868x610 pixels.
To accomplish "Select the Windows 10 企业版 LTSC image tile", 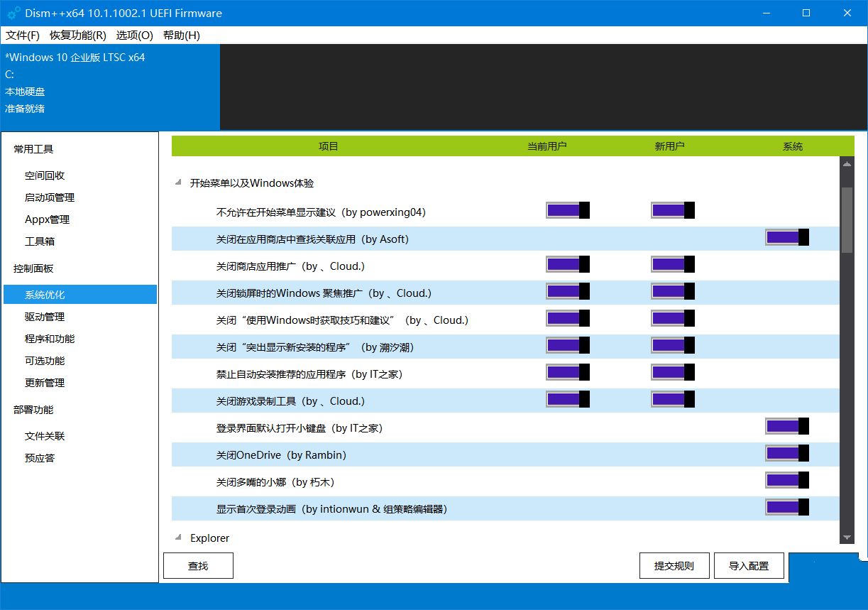I will coord(110,83).
